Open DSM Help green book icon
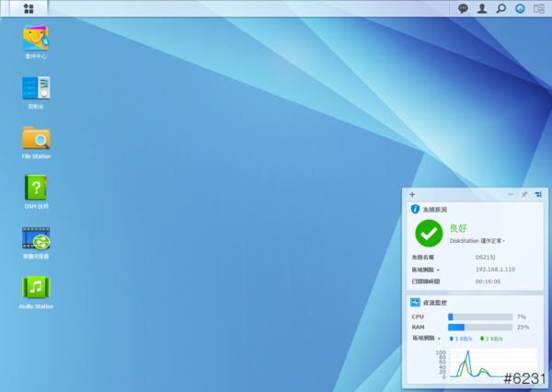The image size is (552, 392). [x=36, y=188]
